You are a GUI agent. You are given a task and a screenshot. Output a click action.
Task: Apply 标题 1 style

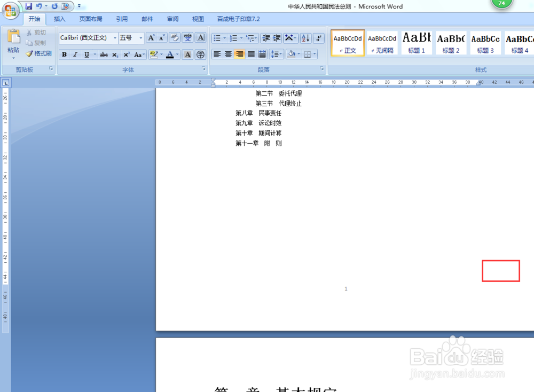point(417,43)
